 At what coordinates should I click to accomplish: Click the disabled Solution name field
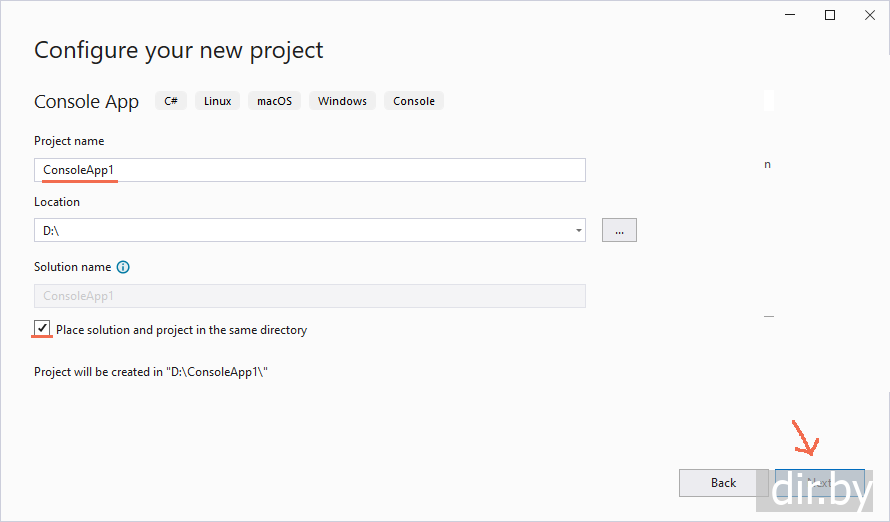[309, 296]
